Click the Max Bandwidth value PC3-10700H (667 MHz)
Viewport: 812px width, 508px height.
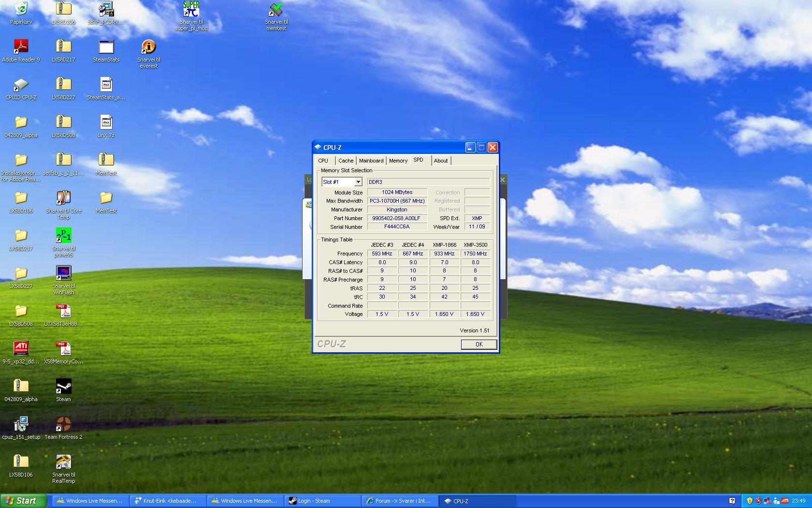tap(397, 201)
